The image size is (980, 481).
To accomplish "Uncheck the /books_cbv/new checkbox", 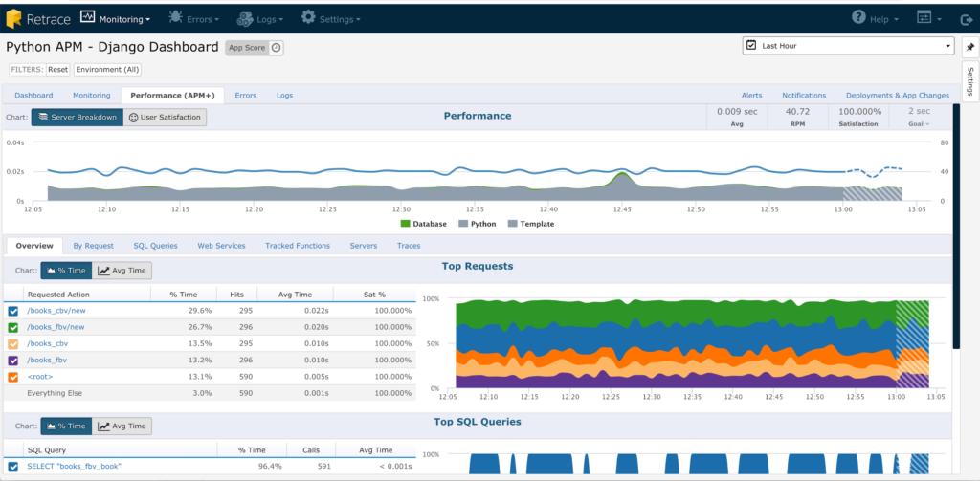I will tap(13, 311).
